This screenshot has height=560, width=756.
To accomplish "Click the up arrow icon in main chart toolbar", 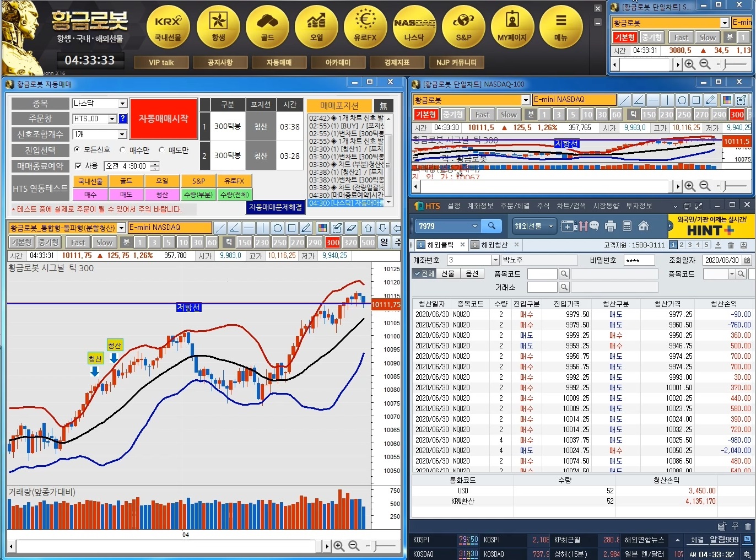I will [x=368, y=228].
